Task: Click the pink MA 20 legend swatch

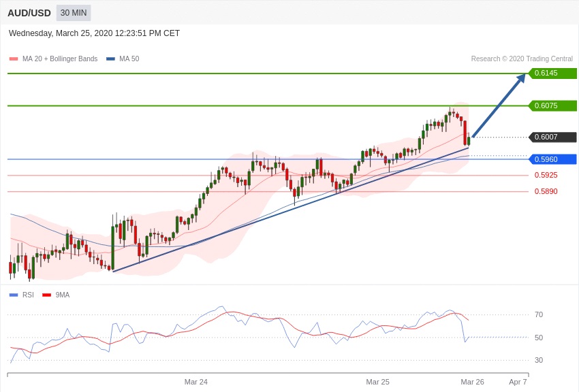Action: (x=13, y=59)
